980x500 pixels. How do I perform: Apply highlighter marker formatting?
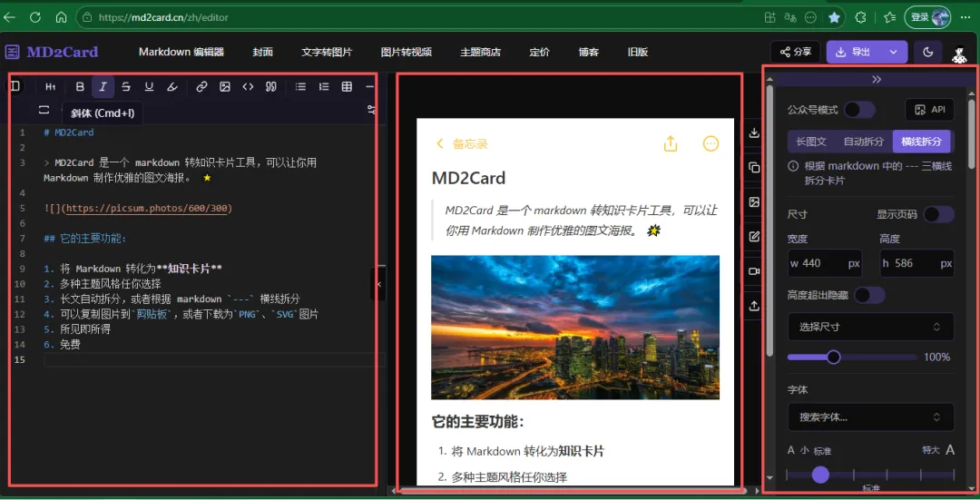tap(172, 87)
